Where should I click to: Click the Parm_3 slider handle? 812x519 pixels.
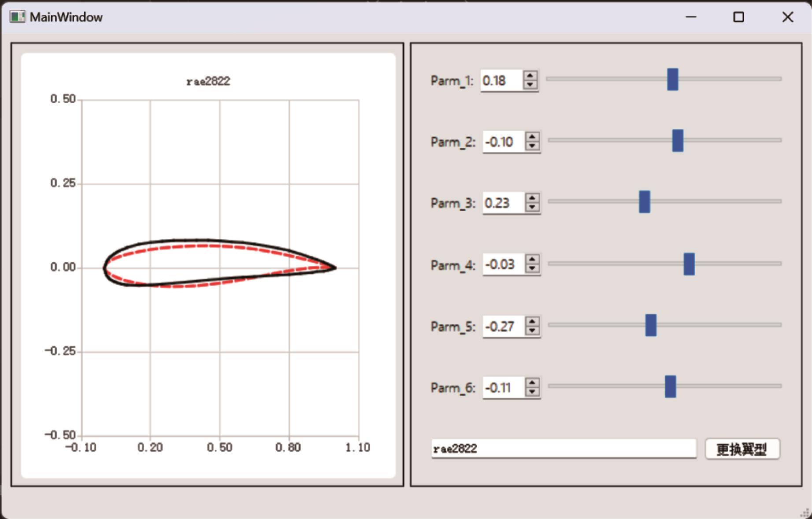tap(645, 202)
